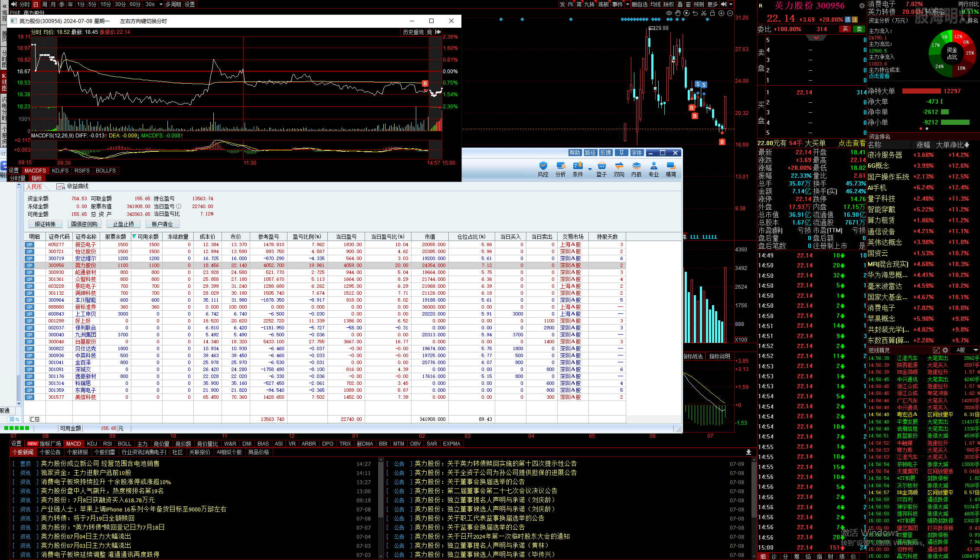Click the 银证转账 bank transfer button

tap(46, 224)
